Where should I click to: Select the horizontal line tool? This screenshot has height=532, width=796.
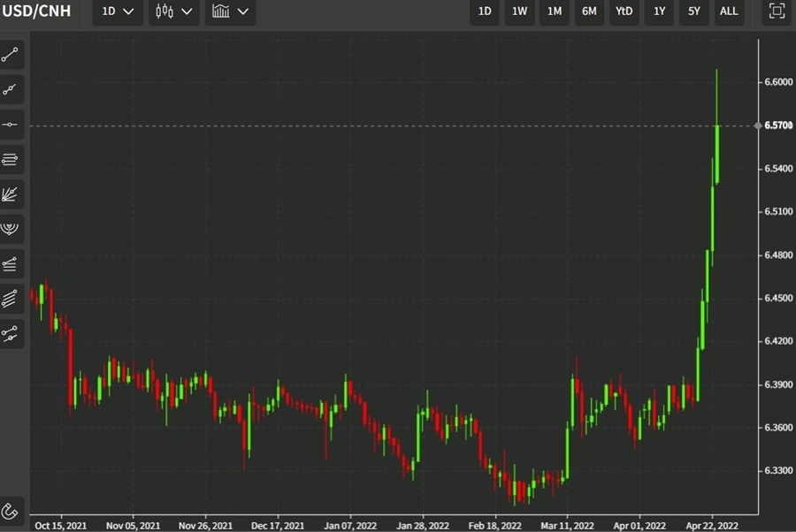pyautogui.click(x=10, y=125)
